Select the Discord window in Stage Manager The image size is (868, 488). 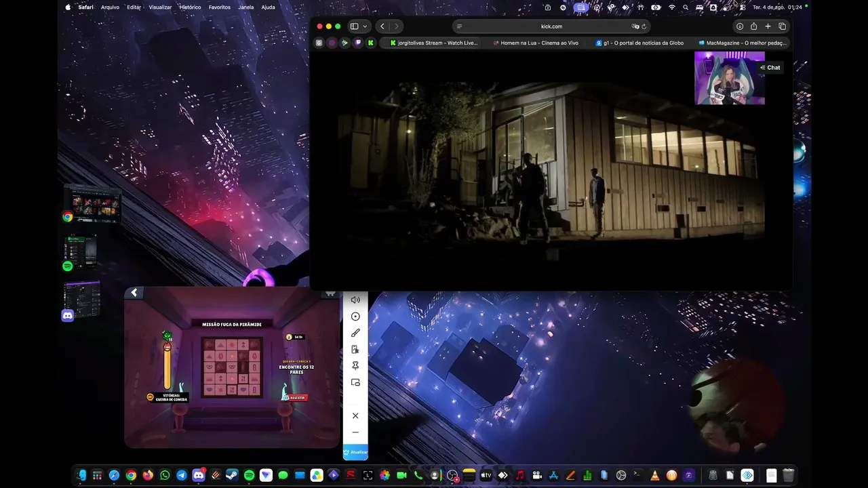(81, 300)
